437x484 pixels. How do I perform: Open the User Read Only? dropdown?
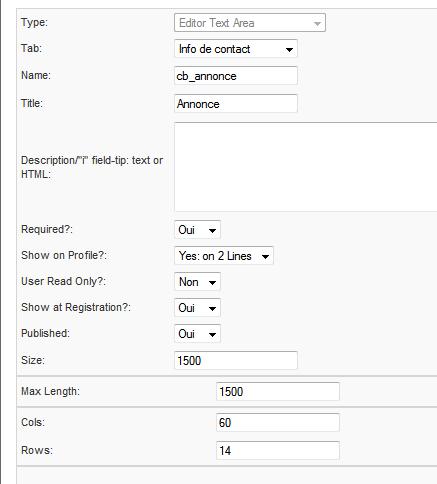197,282
